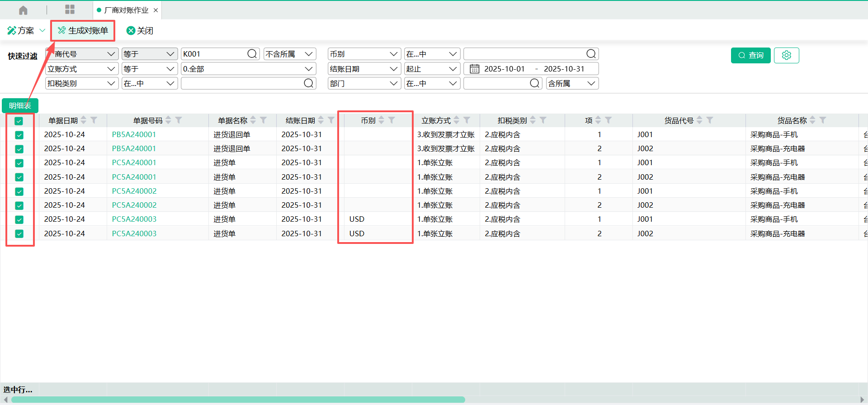Click the horizontal scrollbar at the bottom
The width and height of the screenshot is (868, 405).
tap(238, 400)
